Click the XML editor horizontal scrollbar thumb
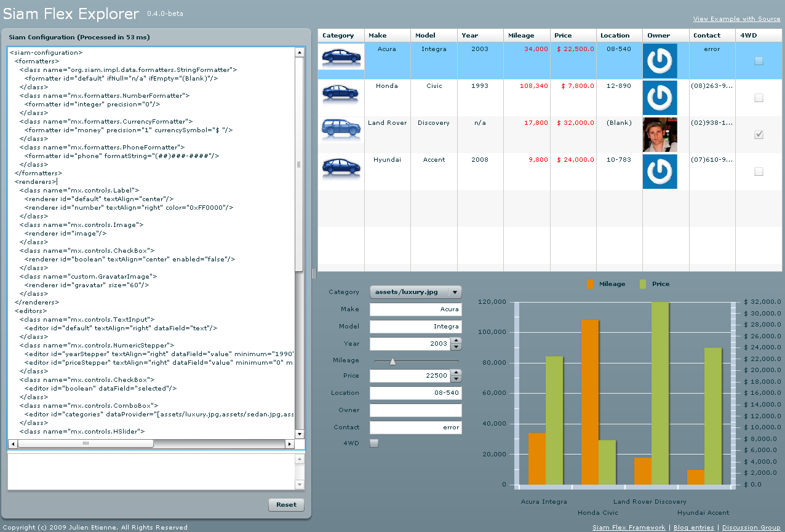This screenshot has width=785, height=532. [x=86, y=443]
